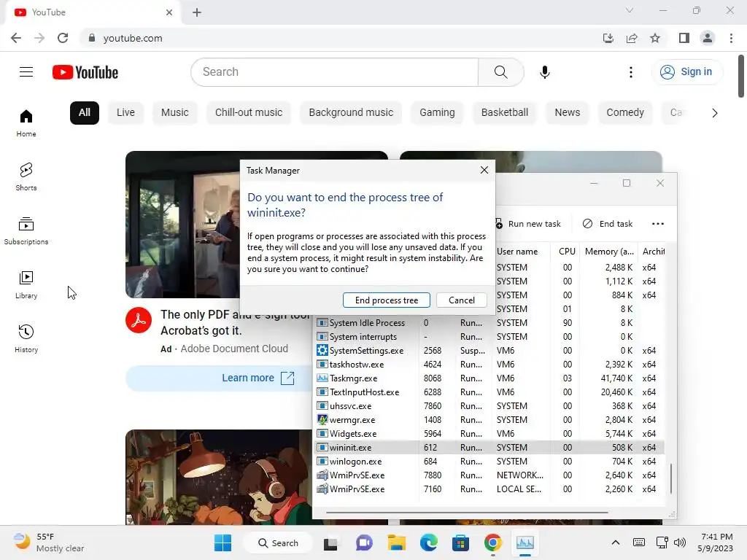This screenshot has height=560, width=747.
Task: Open History in the sidebar
Action: pyautogui.click(x=26, y=338)
